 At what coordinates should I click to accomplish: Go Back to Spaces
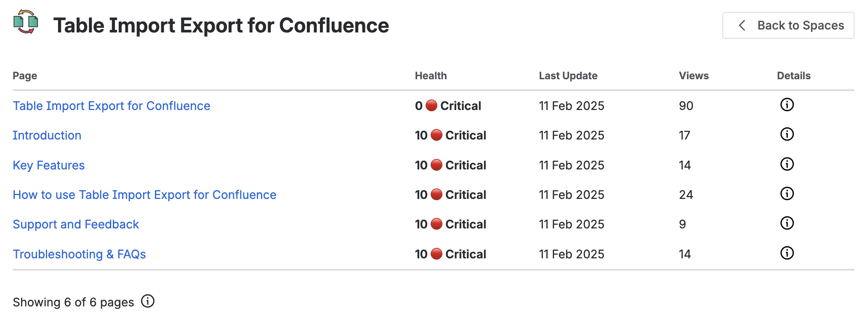(x=788, y=25)
